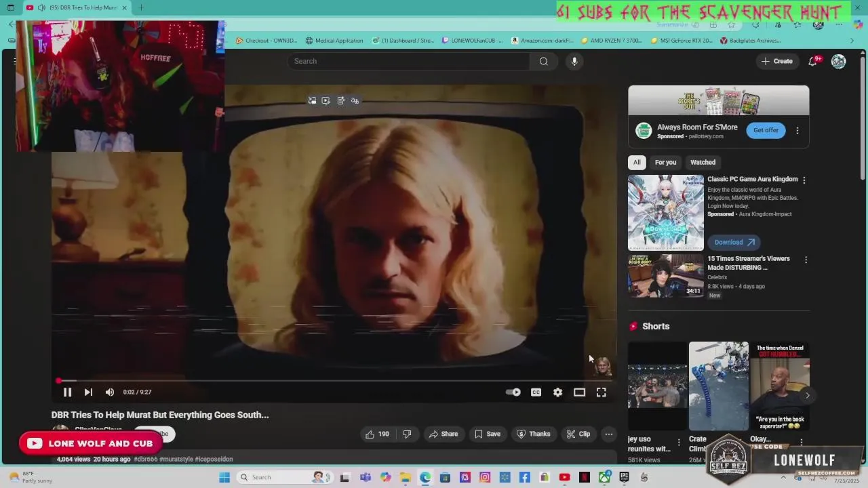
Task: Open the Create button menu
Action: coord(776,61)
